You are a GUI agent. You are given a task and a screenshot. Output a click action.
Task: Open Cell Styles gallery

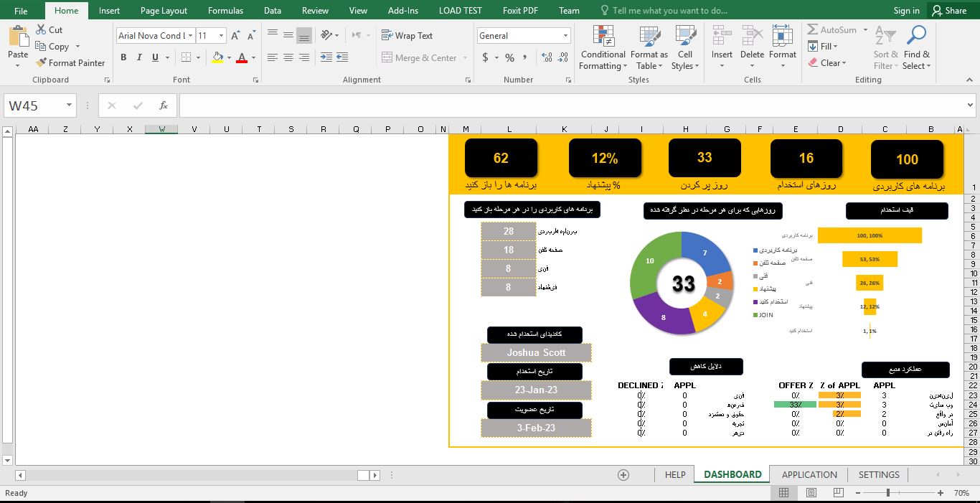[x=685, y=47]
